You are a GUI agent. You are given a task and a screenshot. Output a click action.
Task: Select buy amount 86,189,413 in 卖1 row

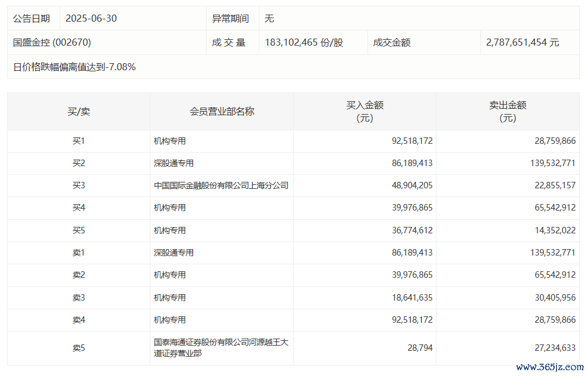pos(412,253)
